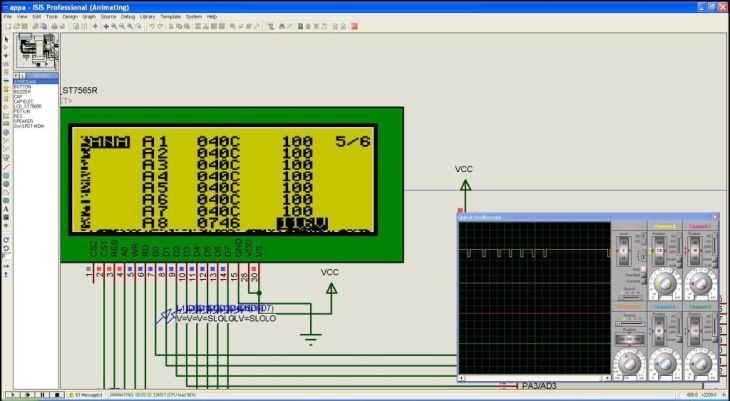Click oscilloscope horizontal timebase knob
Screen dimensions: 730x401
[629, 363]
